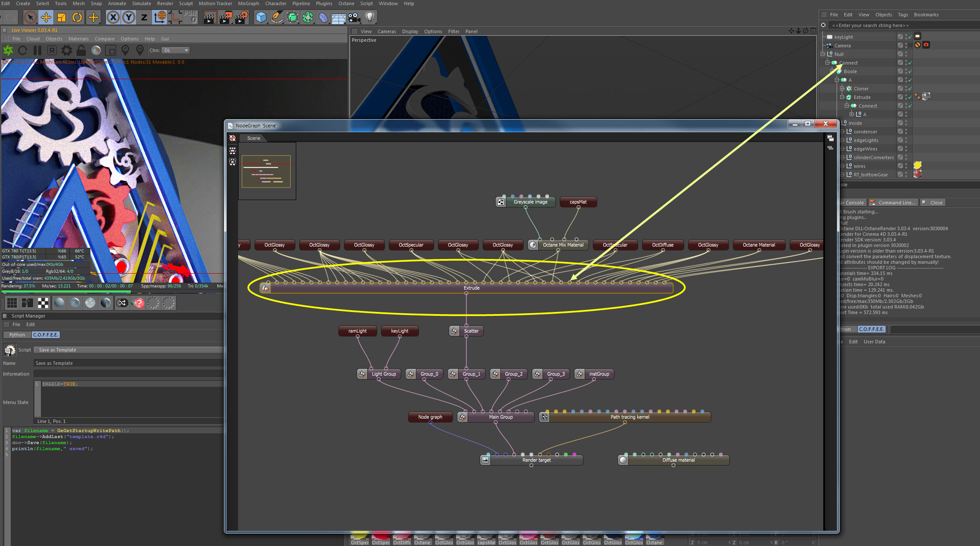Screen dimensions: 980x546
Task: Switch to Python tab in Script Manager
Action: point(17,335)
